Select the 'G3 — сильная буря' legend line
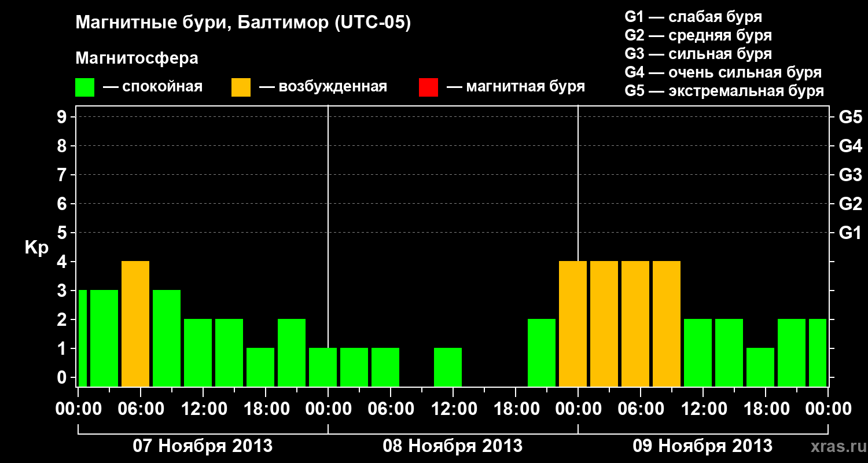This screenshot has height=463, width=868. tap(698, 54)
